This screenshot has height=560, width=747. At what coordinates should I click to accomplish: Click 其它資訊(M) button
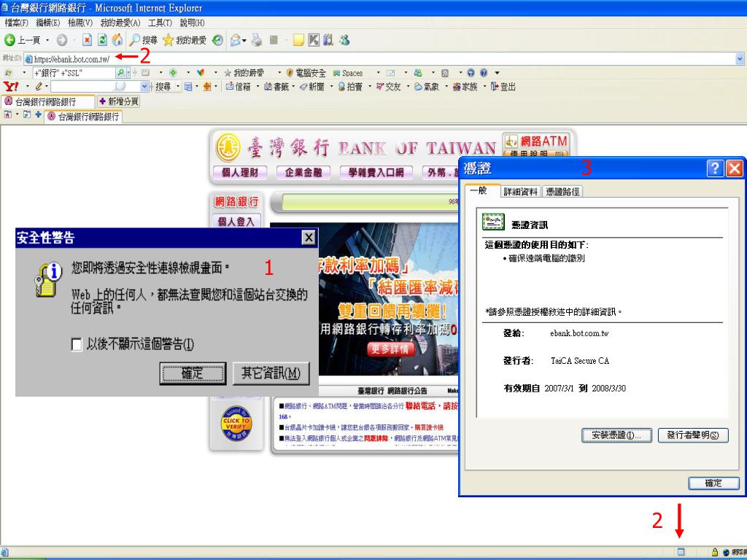click(x=271, y=373)
